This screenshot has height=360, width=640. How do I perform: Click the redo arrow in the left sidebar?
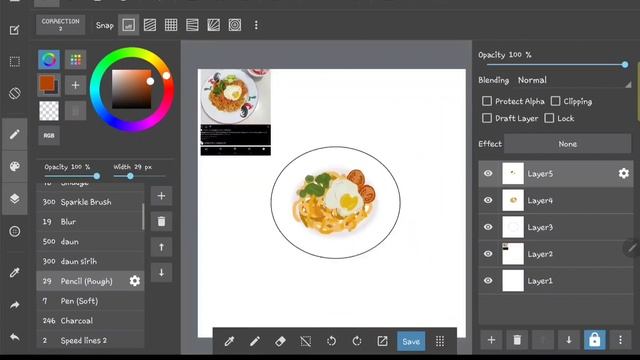point(15,305)
